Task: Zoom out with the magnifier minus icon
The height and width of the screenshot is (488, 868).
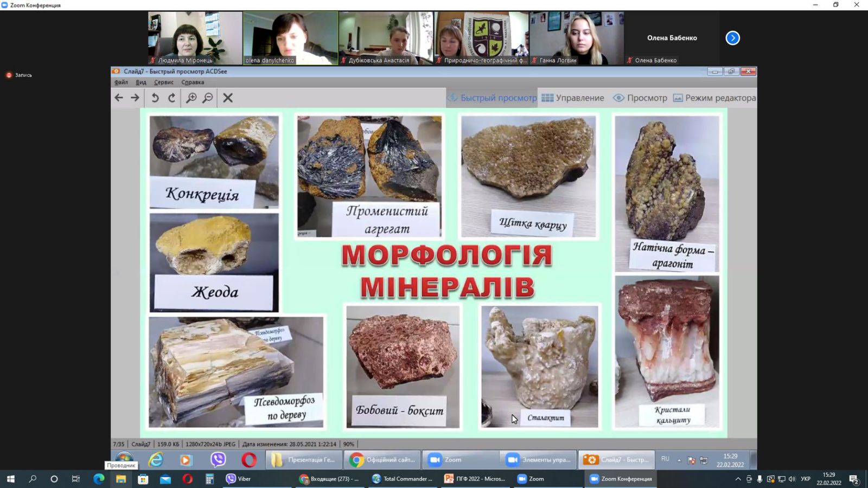Action: [x=208, y=98]
